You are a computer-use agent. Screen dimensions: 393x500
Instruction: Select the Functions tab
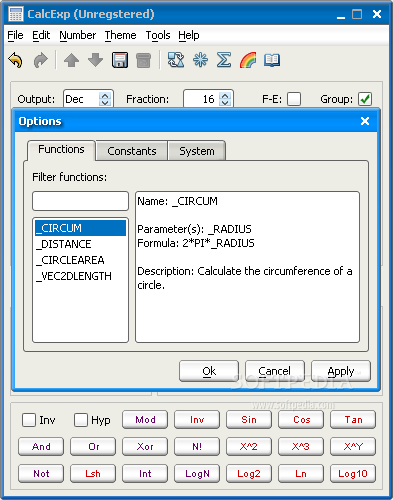tap(61, 150)
